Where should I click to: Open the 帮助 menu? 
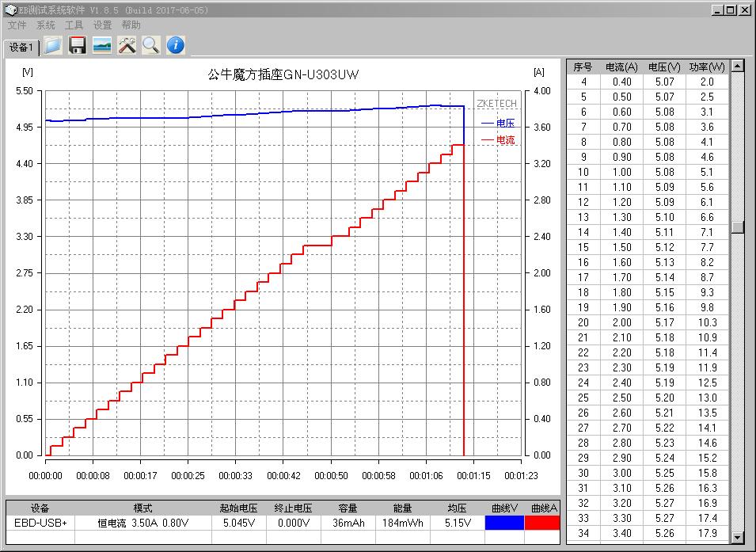click(x=131, y=25)
